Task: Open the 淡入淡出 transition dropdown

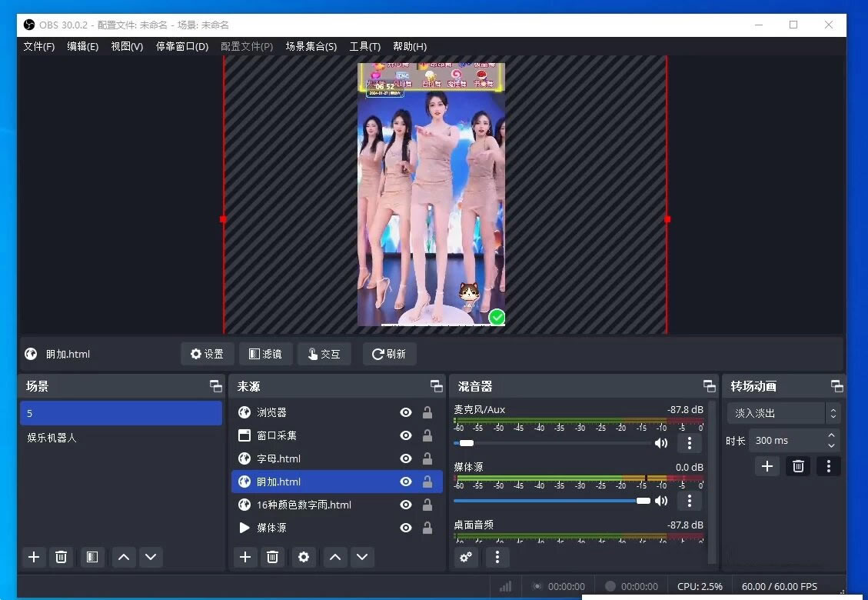Action: [783, 413]
